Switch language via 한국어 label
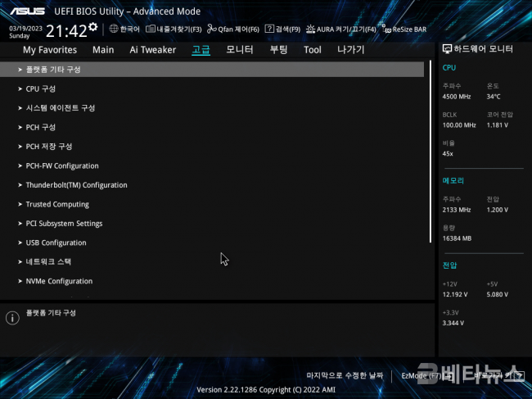The image size is (532, 399). pos(129,29)
